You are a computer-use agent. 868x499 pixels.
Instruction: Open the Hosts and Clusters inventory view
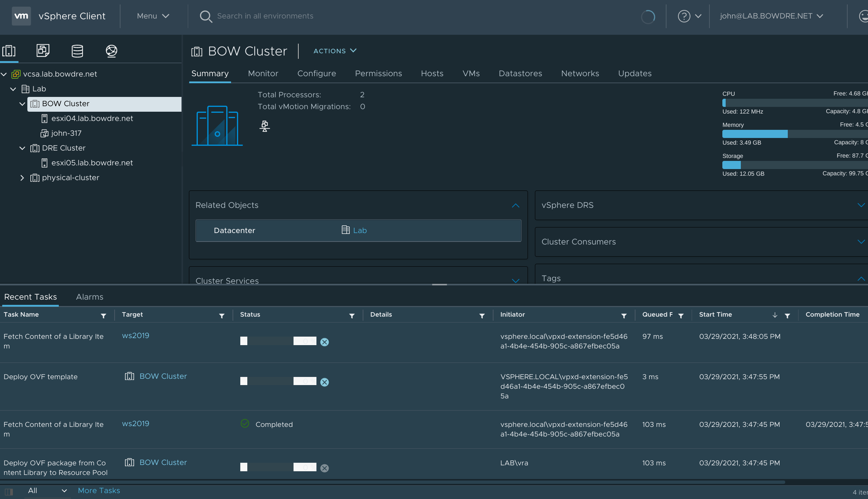(9, 51)
